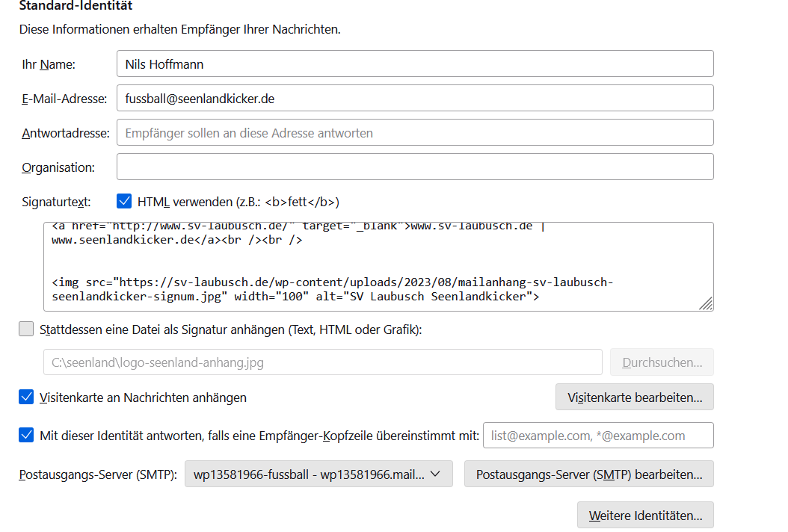The height and width of the screenshot is (532, 788).
Task: Click the signature file path field
Action: 322,362
